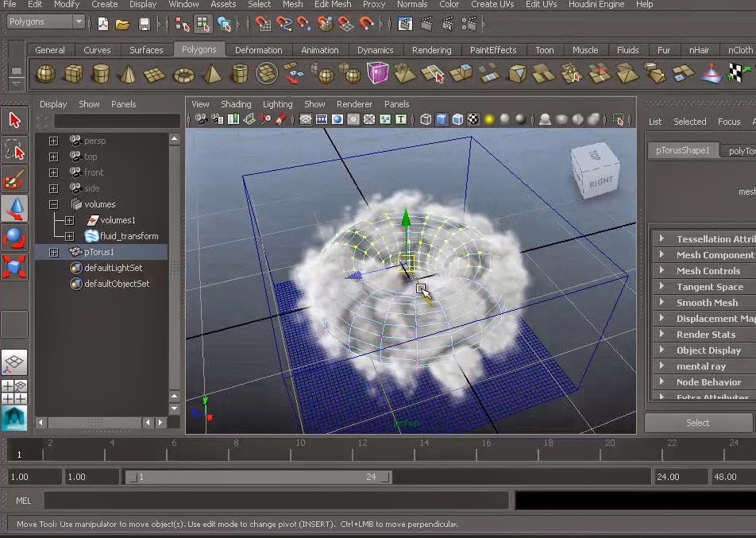Screen dimensions: 756x538
Task: Select the Scale tool in toolbox
Action: point(14,267)
